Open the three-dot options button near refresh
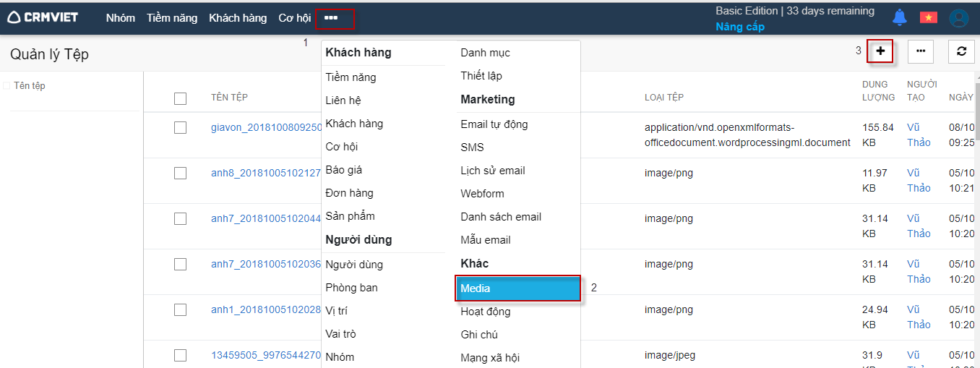This screenshot has height=368, width=980. pos(921,51)
